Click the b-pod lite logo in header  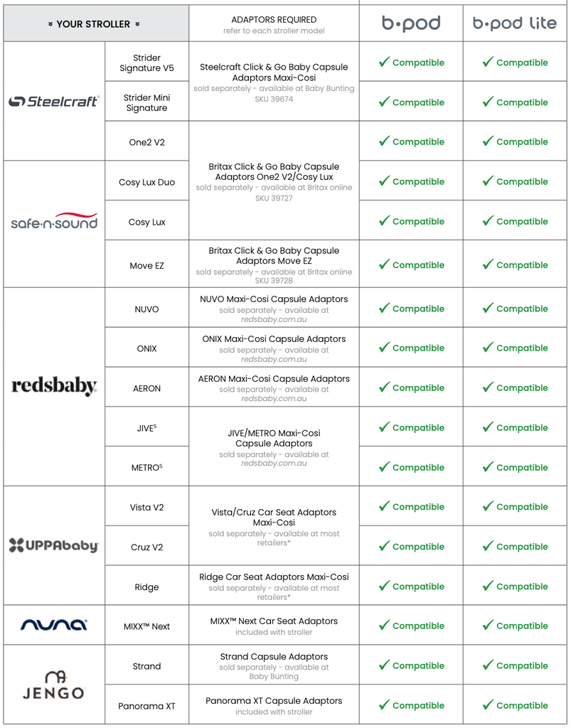(x=515, y=23)
